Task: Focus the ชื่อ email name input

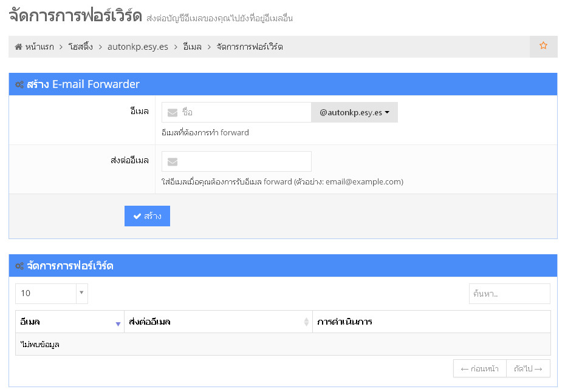Action: point(244,112)
